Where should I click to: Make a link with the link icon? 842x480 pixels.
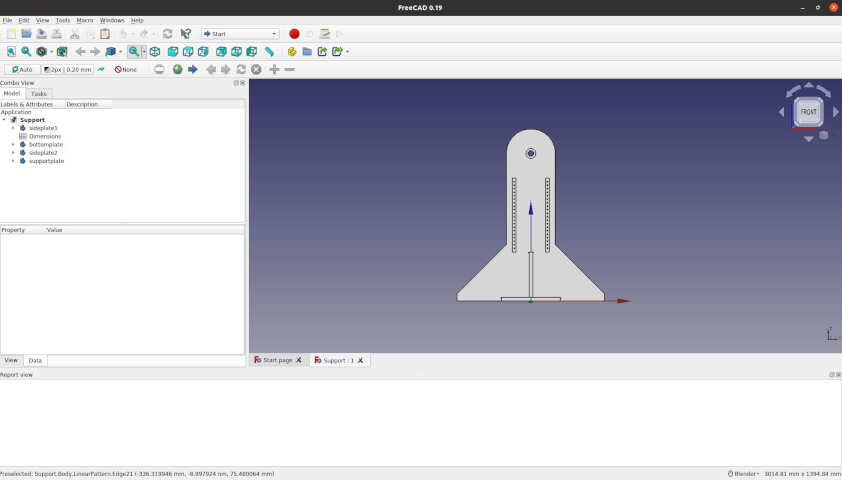click(322, 52)
